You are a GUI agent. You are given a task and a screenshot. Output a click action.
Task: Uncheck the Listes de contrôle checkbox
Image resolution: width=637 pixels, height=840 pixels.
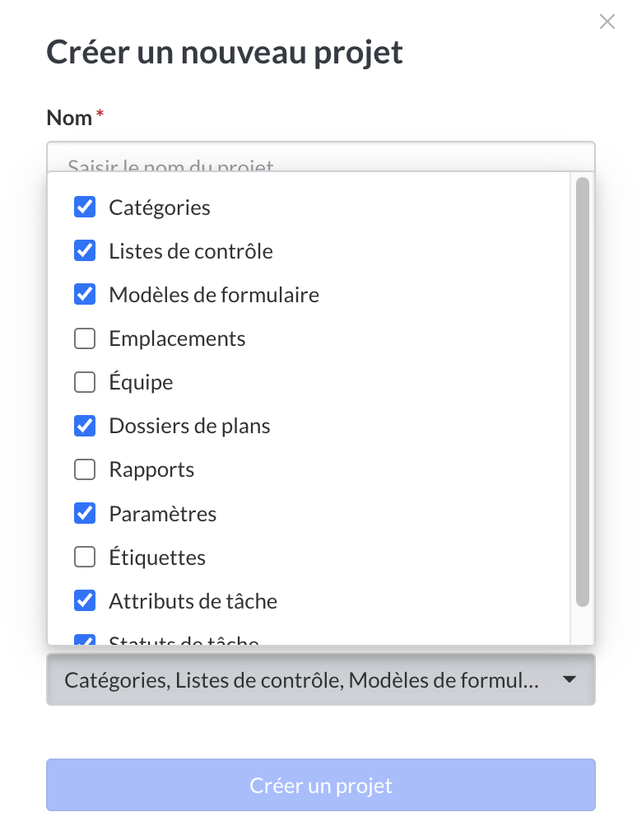85,250
